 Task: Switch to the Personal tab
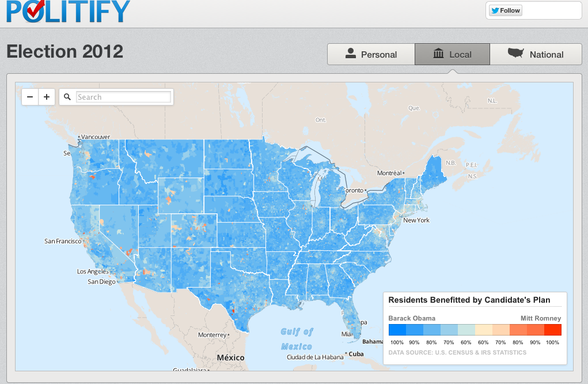371,55
